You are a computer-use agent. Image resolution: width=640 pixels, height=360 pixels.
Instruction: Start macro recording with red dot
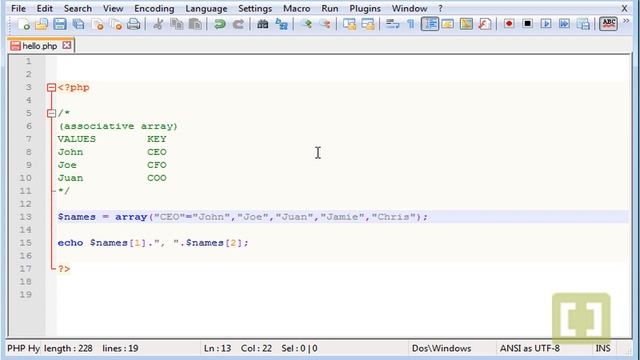point(509,24)
